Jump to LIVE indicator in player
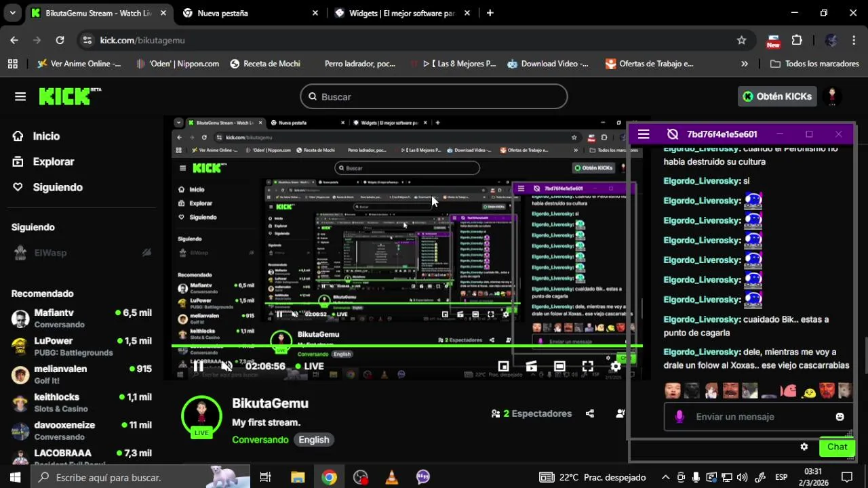 (x=309, y=366)
